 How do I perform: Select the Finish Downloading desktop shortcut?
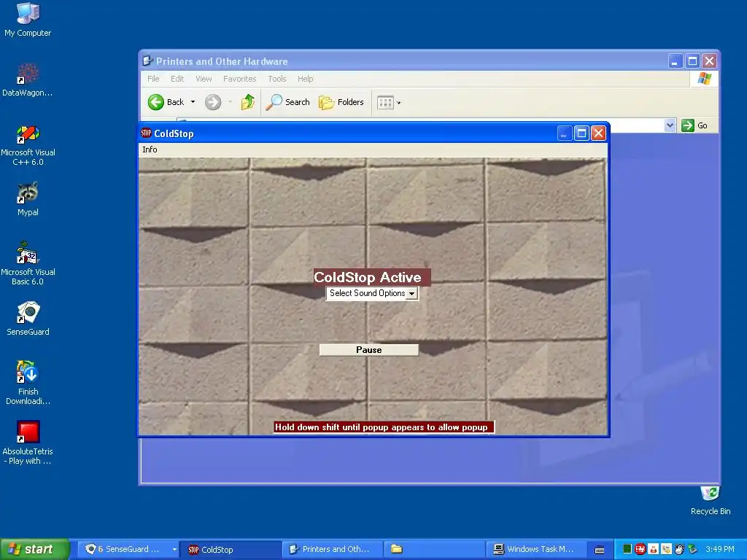point(28,382)
